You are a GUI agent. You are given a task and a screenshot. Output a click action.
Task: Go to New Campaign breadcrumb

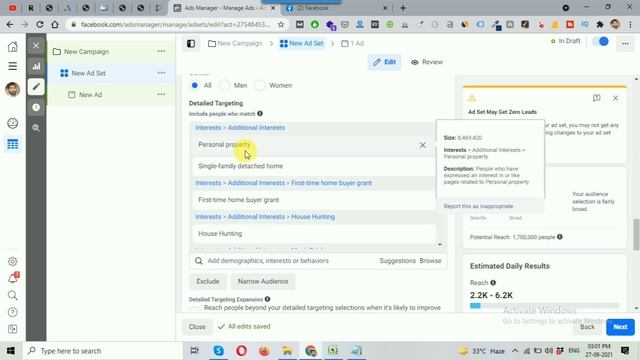click(x=235, y=43)
